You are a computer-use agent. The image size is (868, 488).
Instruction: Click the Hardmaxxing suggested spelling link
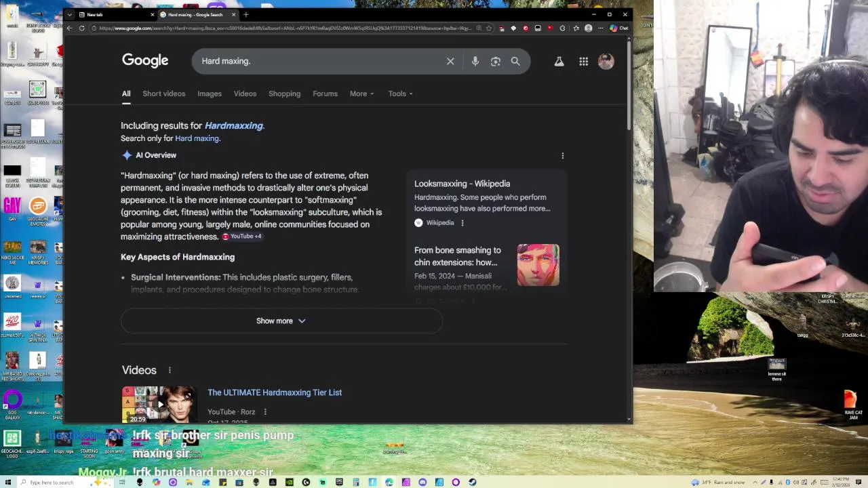click(234, 125)
